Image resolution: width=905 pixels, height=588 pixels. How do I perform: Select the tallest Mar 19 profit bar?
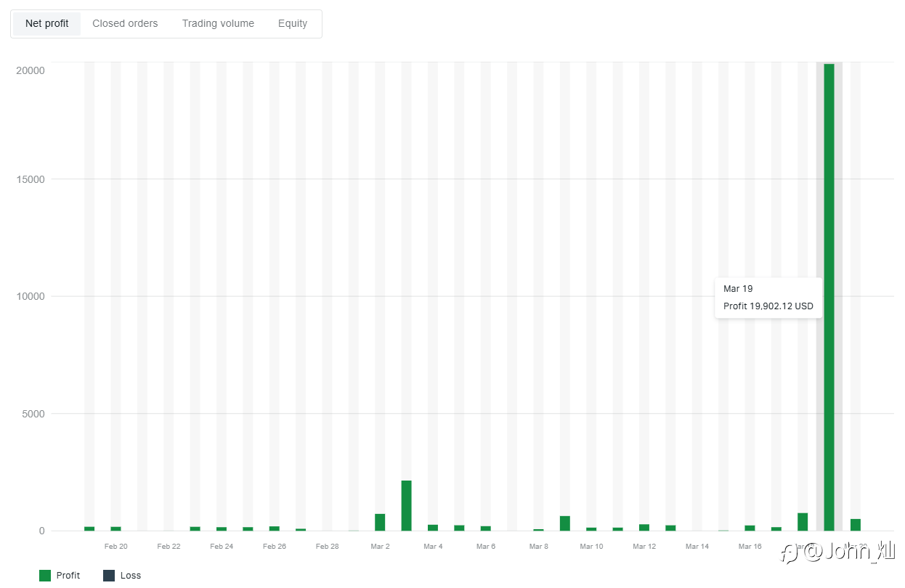(829, 297)
